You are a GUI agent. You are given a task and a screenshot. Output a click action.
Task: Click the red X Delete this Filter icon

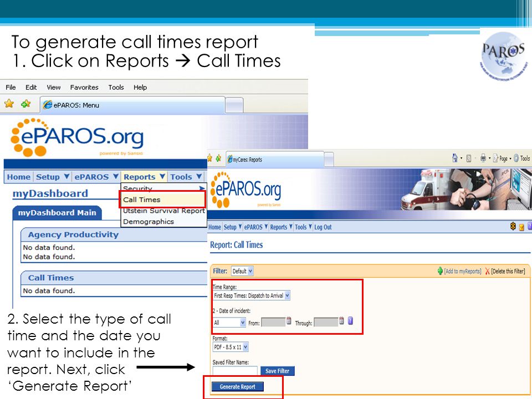pyautogui.click(x=487, y=271)
